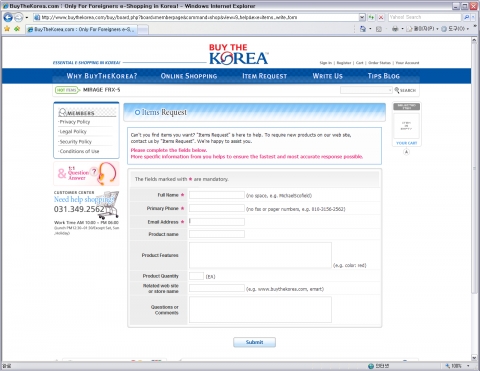Click the search magnifier beside Yahoo Search
Image resolution: width=480 pixels, height=371 pixels.
466,17
